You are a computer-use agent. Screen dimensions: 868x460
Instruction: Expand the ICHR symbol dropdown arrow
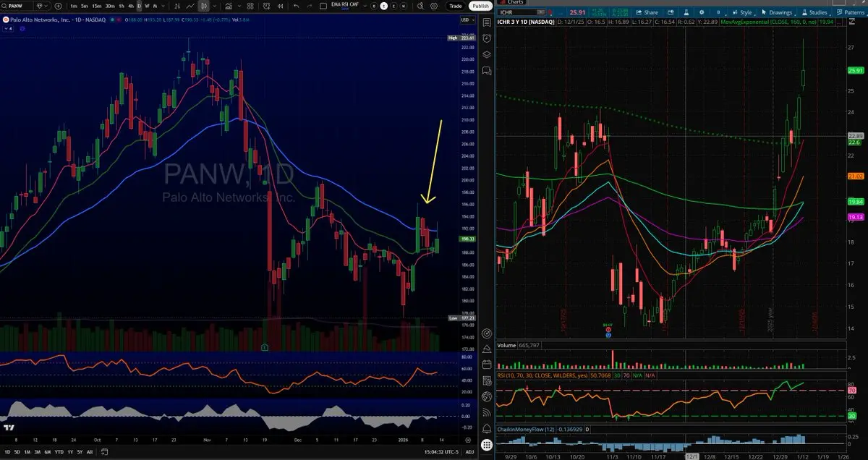pyautogui.click(x=541, y=12)
